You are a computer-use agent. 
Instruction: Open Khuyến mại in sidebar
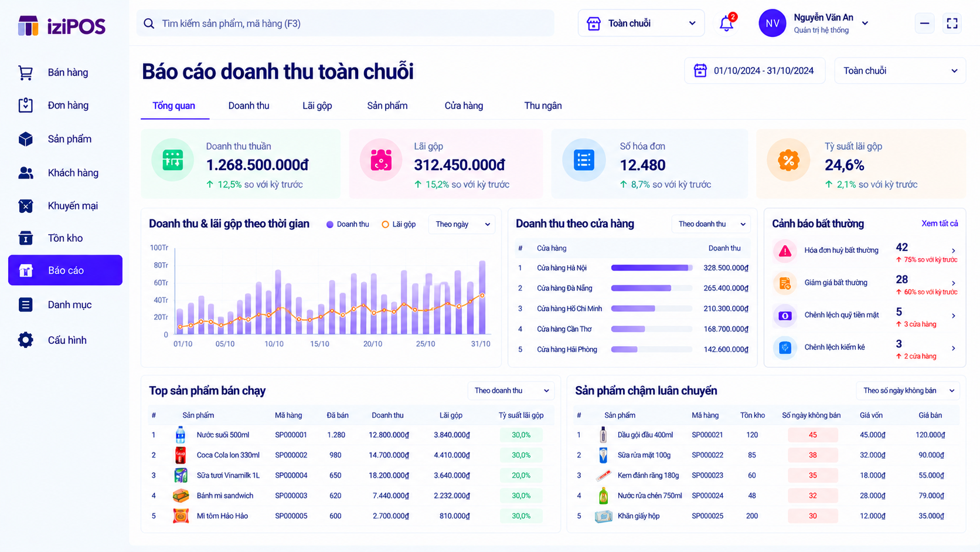tap(65, 205)
